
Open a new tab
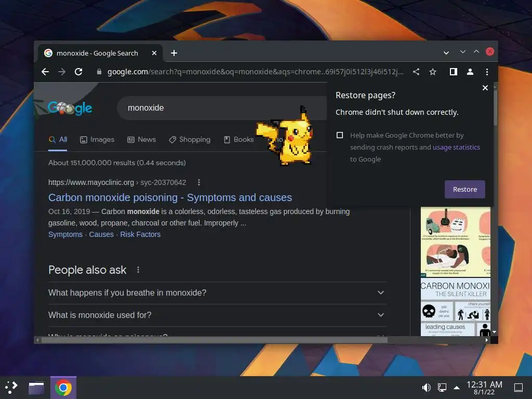click(174, 53)
